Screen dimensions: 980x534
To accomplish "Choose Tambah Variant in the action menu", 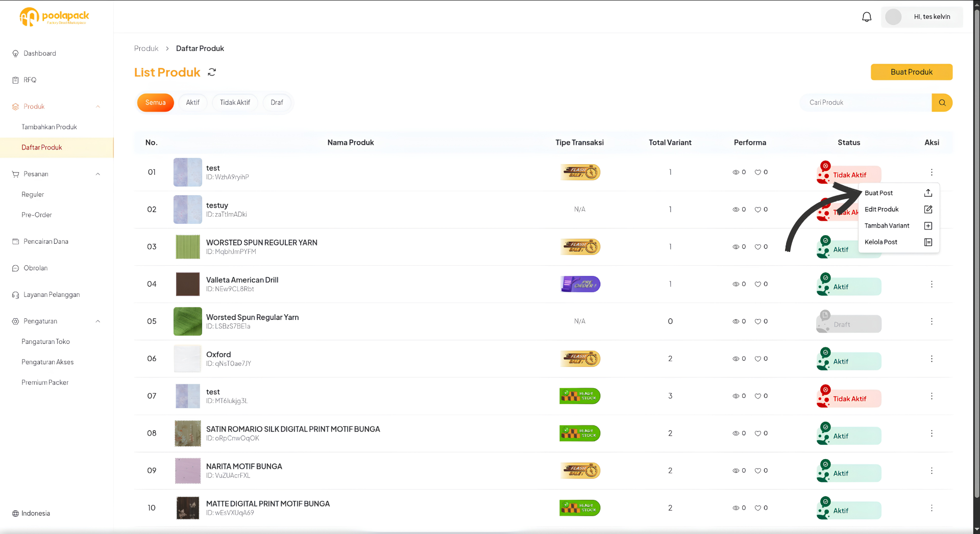I will [x=899, y=225].
